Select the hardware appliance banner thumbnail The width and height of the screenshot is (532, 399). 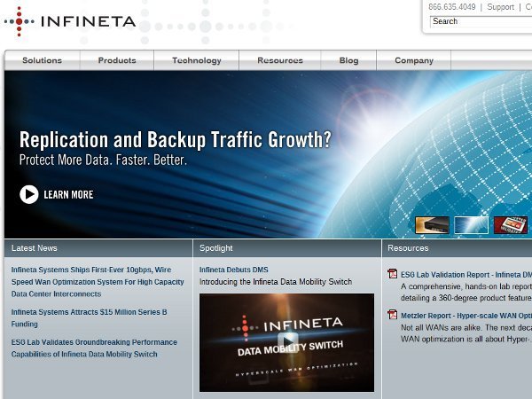(432, 225)
